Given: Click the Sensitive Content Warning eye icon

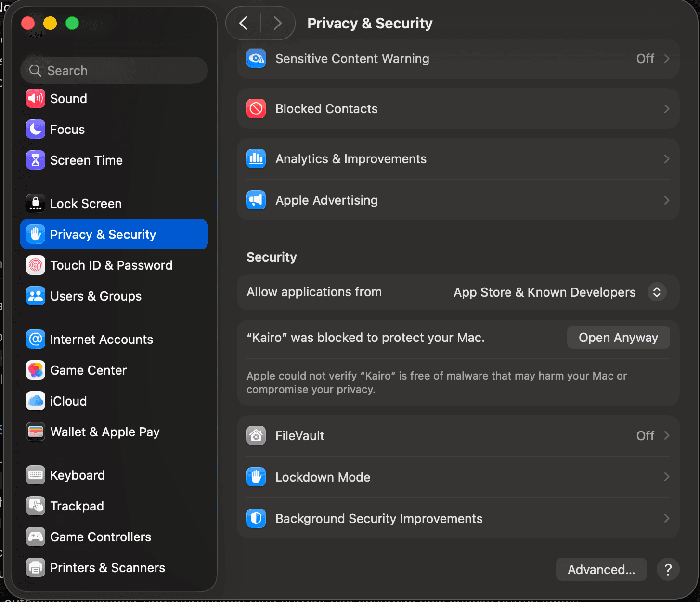Looking at the screenshot, I should click(x=256, y=59).
